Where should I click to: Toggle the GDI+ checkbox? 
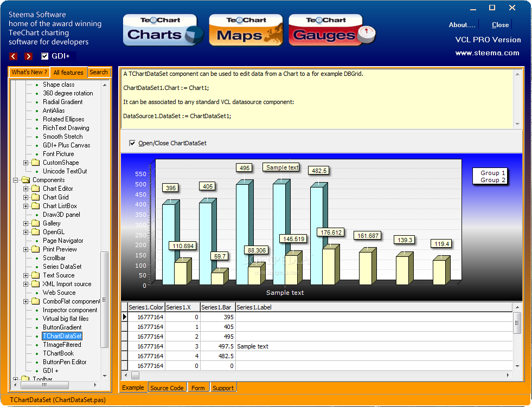45,56
